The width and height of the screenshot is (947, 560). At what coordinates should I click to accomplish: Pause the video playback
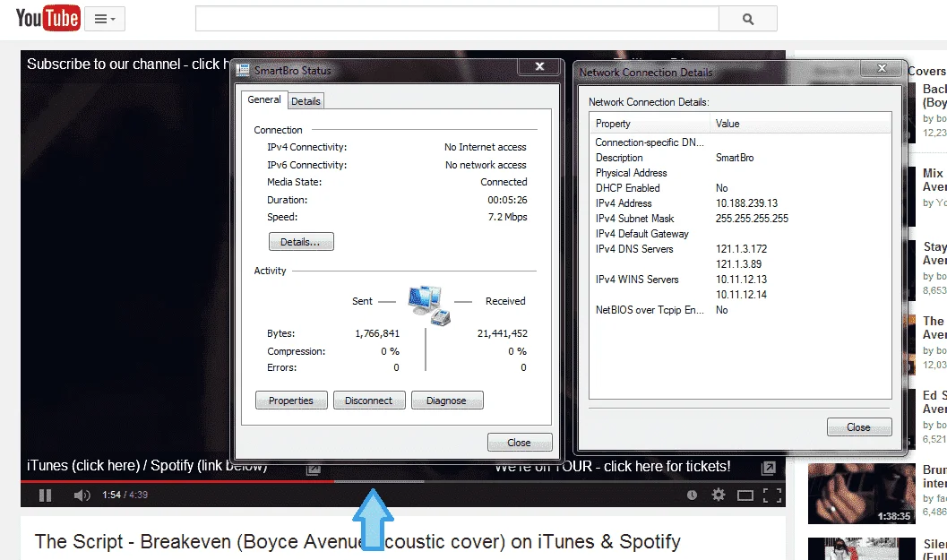coord(45,495)
